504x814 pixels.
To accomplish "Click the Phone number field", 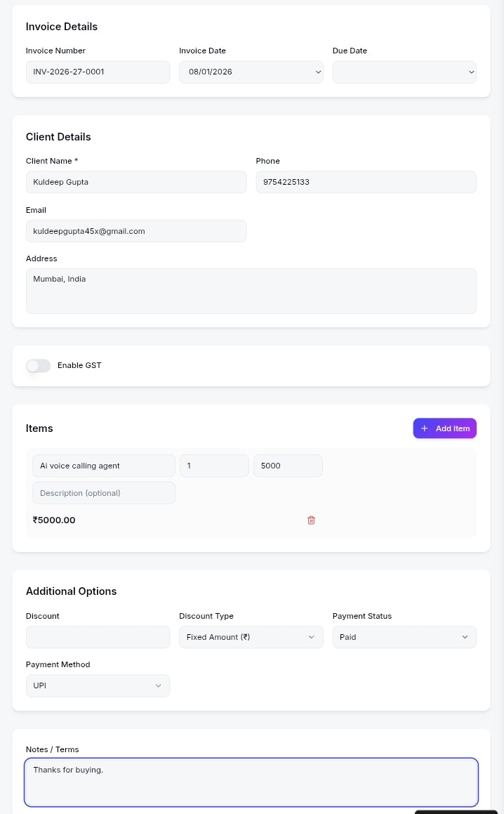I will [366, 182].
